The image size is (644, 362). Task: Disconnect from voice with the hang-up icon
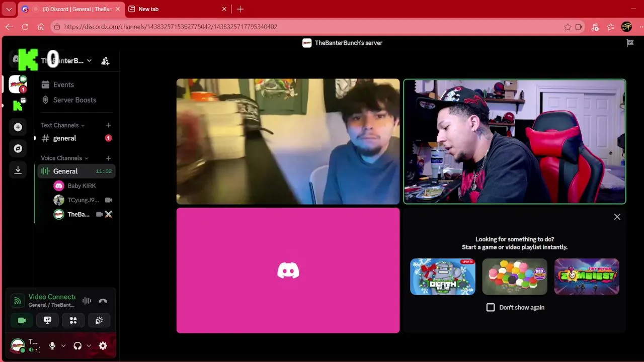point(103,301)
